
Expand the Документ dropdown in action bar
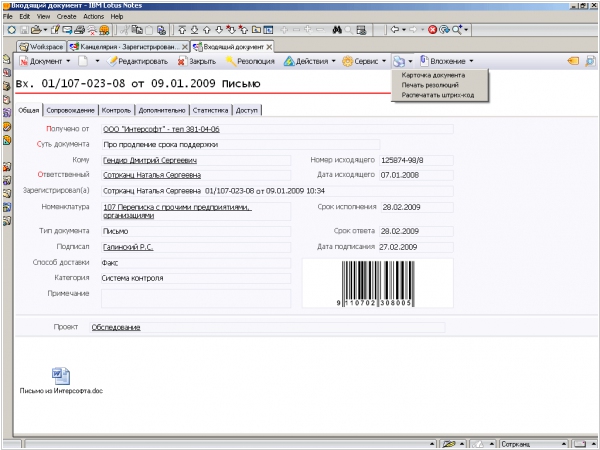coord(68,61)
